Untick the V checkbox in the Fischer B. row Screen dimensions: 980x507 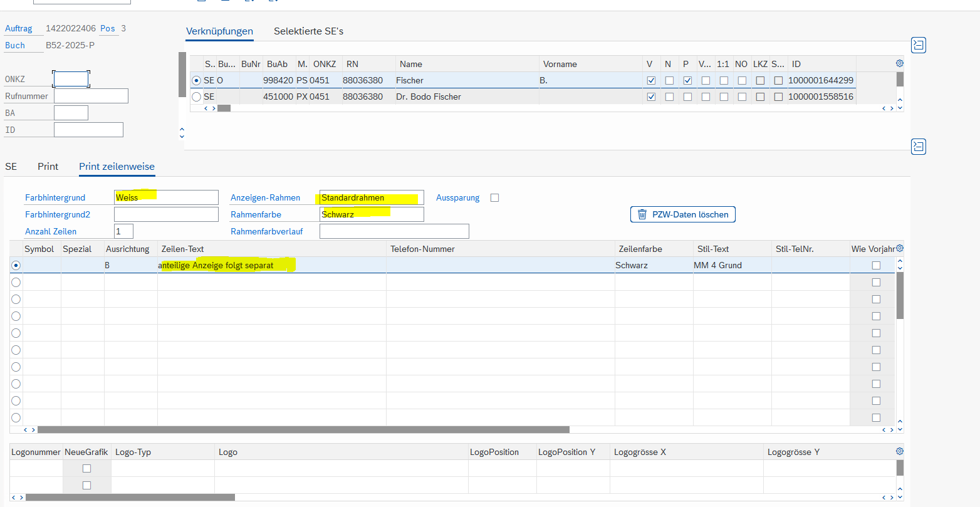[x=651, y=80]
